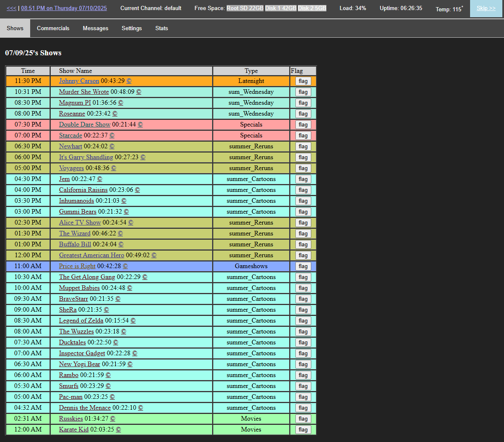Open the Commercials tab
The height and width of the screenshot is (442, 504).
point(53,28)
